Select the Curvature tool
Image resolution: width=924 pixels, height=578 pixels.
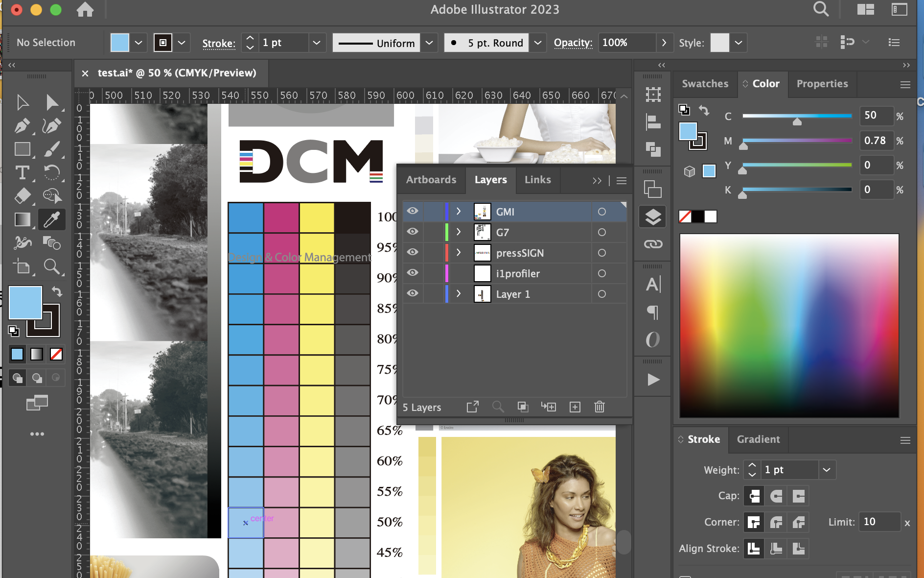(x=51, y=126)
